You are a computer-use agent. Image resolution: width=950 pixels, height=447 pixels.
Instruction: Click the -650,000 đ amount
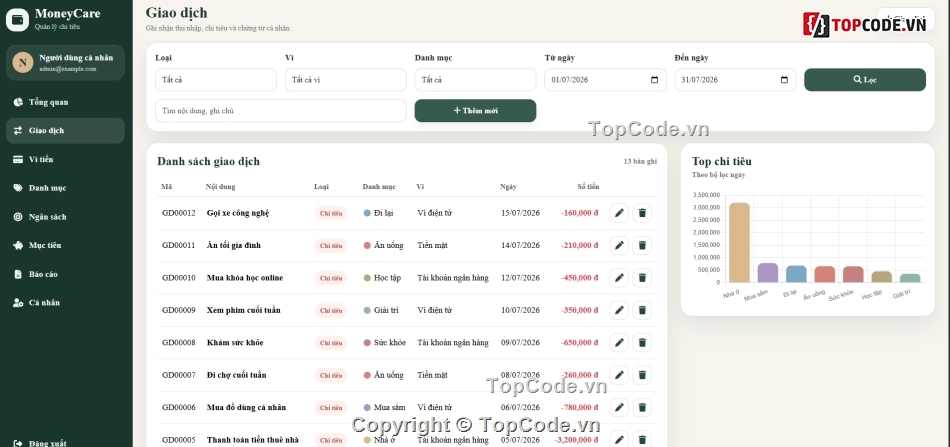coord(579,343)
